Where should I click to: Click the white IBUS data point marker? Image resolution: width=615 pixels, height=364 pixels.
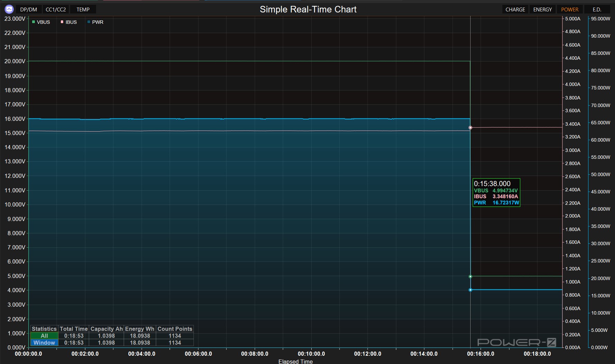[x=470, y=128]
